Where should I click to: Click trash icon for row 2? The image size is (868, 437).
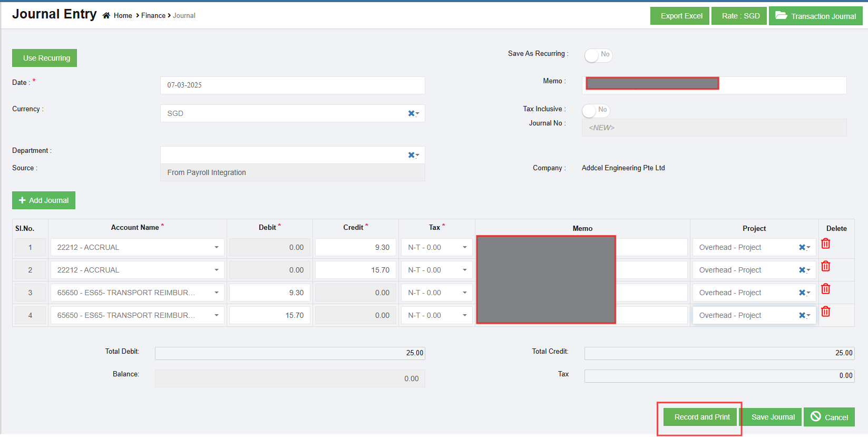tap(826, 266)
